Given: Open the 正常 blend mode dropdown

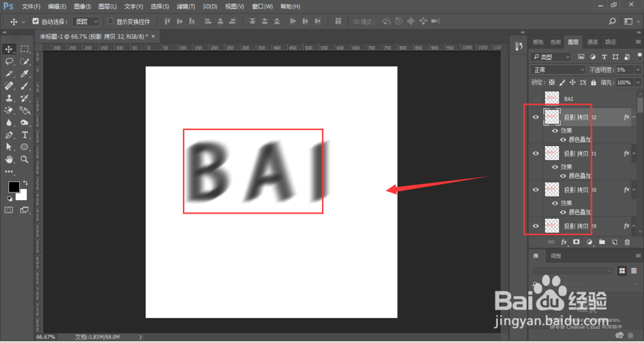Looking at the screenshot, I should pyautogui.click(x=558, y=70).
